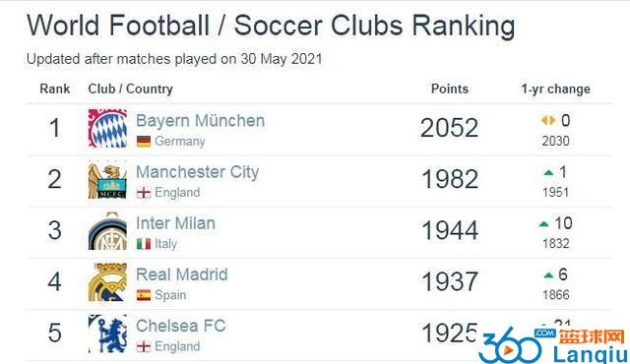This screenshot has width=630, height=364.
Task: Click the Real Madrid club crest
Action: click(107, 282)
